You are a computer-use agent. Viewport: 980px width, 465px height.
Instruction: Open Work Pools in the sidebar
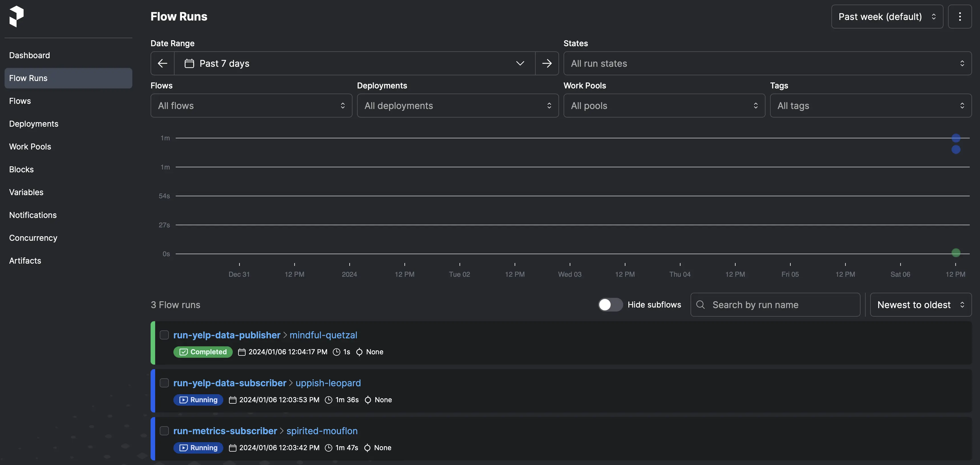[x=68, y=147]
